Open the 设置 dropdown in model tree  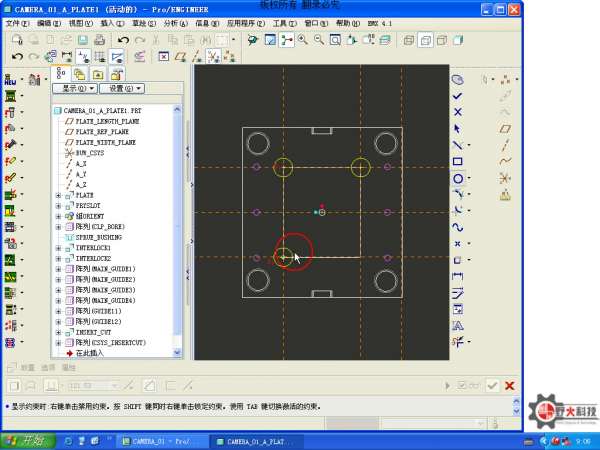tap(122, 88)
